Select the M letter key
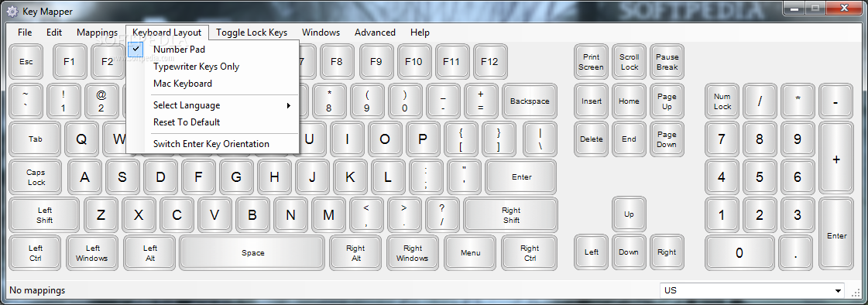 pyautogui.click(x=329, y=214)
